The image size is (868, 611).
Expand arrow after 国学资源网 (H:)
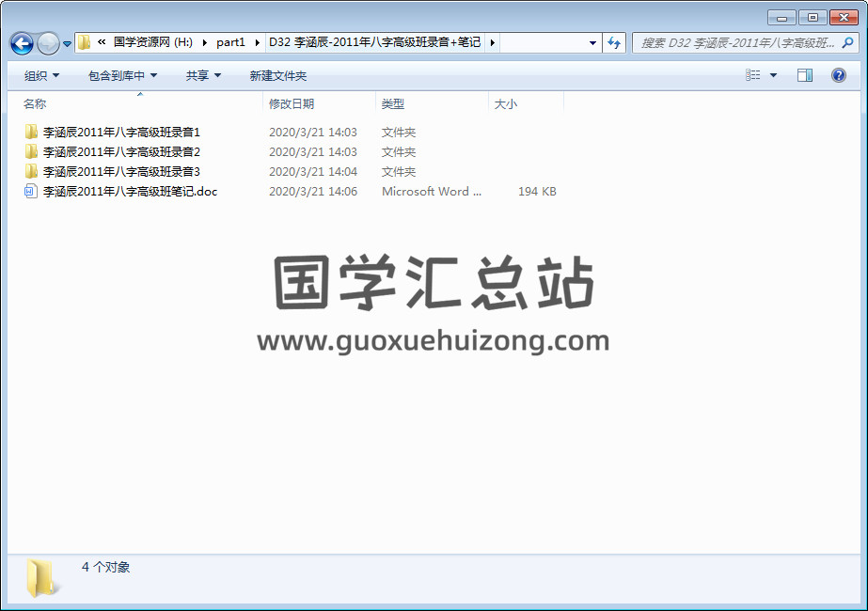(x=204, y=42)
